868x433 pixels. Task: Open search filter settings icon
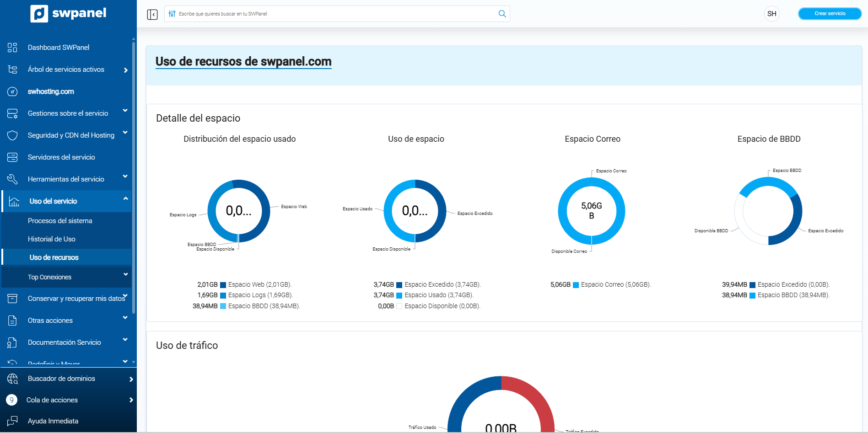click(x=172, y=14)
